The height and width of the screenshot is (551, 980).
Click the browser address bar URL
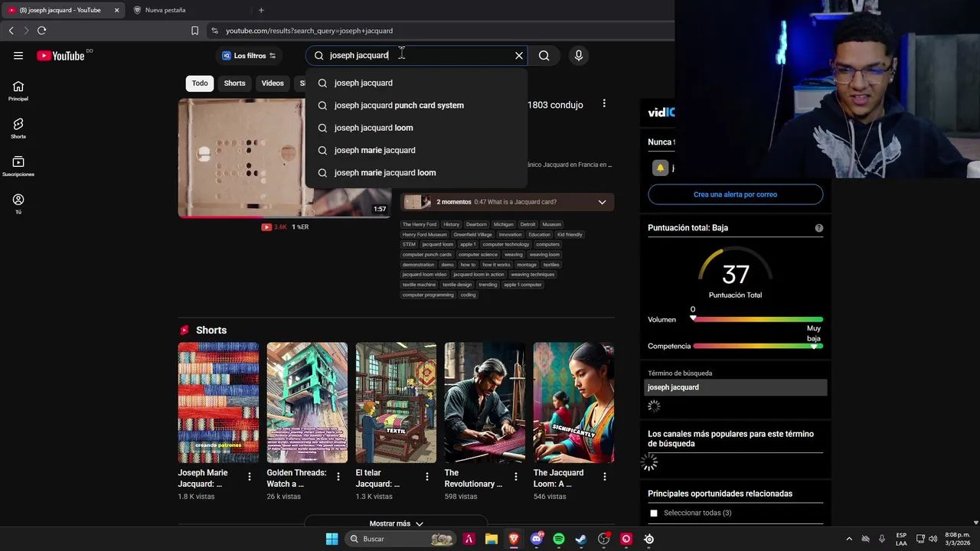[x=309, y=31]
